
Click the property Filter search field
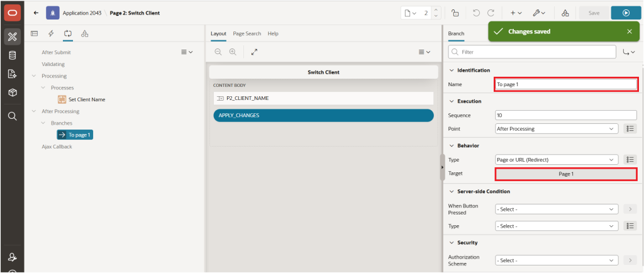click(x=532, y=52)
